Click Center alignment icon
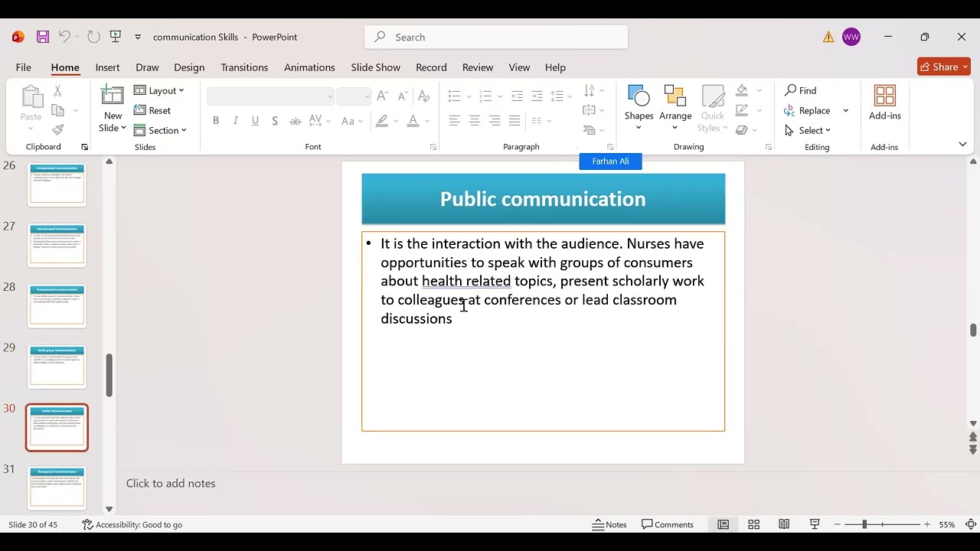 475,120
